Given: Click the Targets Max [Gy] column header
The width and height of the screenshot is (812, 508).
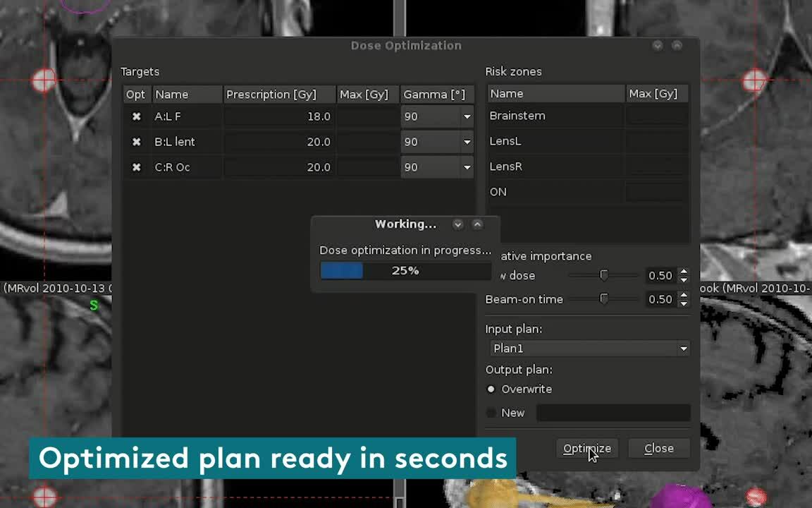Looking at the screenshot, I should (x=368, y=95).
